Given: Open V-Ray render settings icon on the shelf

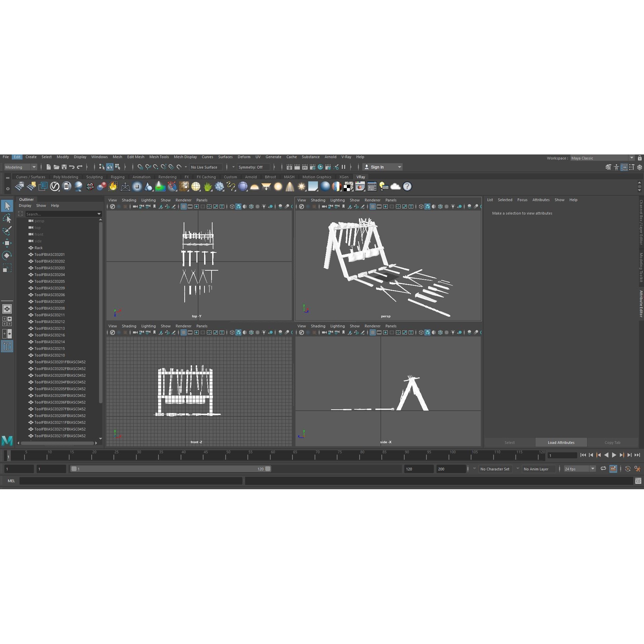Looking at the screenshot, I should coord(372,187).
